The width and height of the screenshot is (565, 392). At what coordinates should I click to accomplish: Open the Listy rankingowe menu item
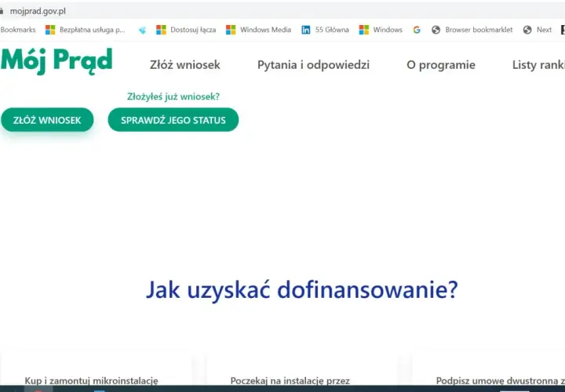point(538,65)
